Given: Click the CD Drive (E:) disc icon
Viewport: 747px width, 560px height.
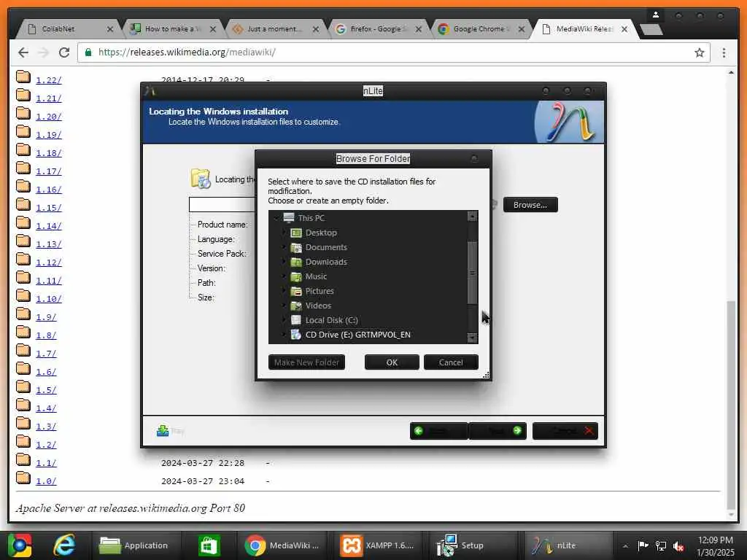Looking at the screenshot, I should pos(296,335).
